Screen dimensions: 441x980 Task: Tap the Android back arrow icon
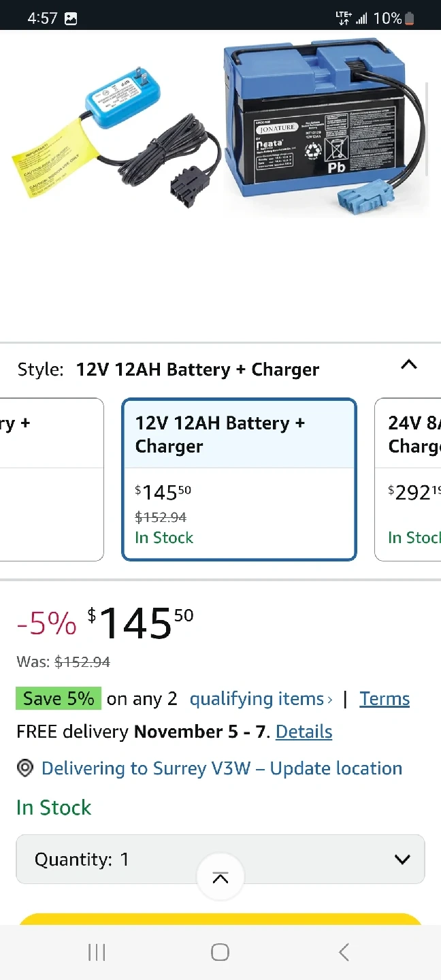coord(344,953)
